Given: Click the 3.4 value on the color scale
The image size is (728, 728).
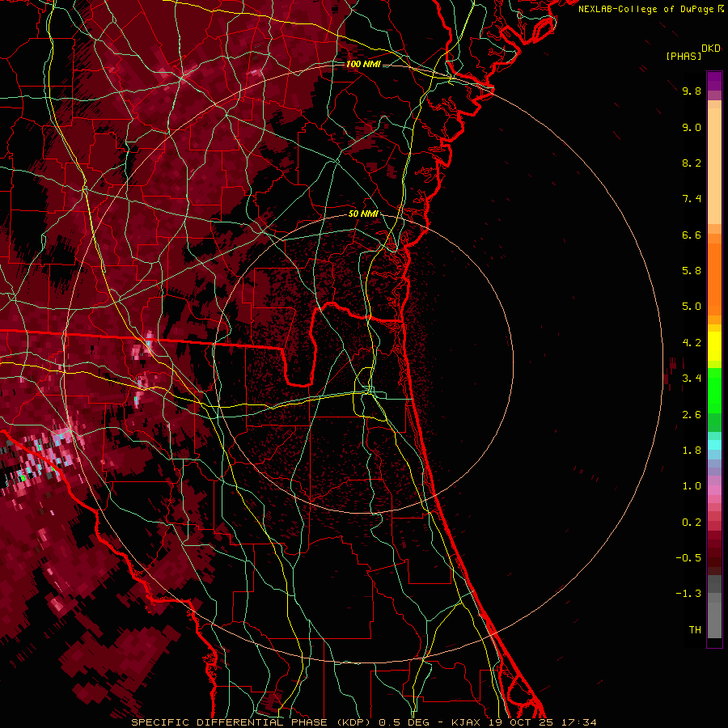Looking at the screenshot, I should pos(692,379).
